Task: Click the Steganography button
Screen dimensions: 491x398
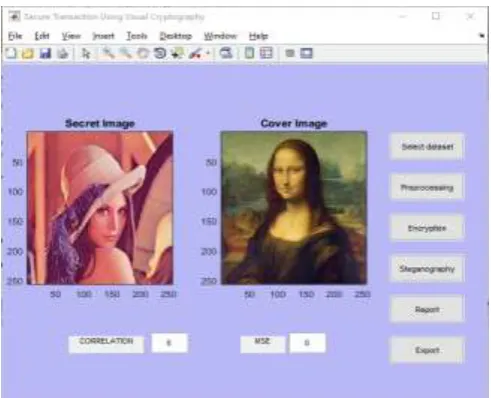Action: point(427,269)
